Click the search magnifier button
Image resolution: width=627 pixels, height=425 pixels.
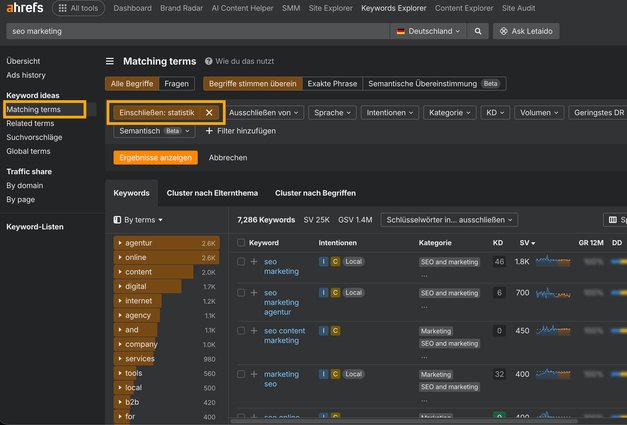click(478, 31)
